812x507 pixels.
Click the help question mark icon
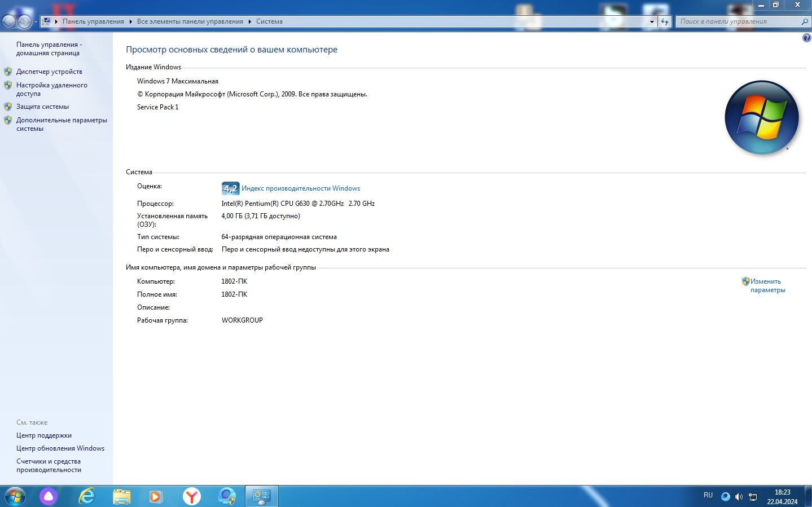pos(806,38)
